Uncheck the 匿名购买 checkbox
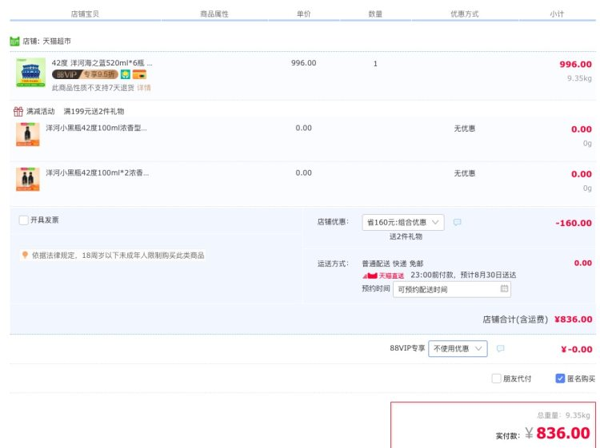Image resolution: width=600 pixels, height=448 pixels. click(x=560, y=378)
